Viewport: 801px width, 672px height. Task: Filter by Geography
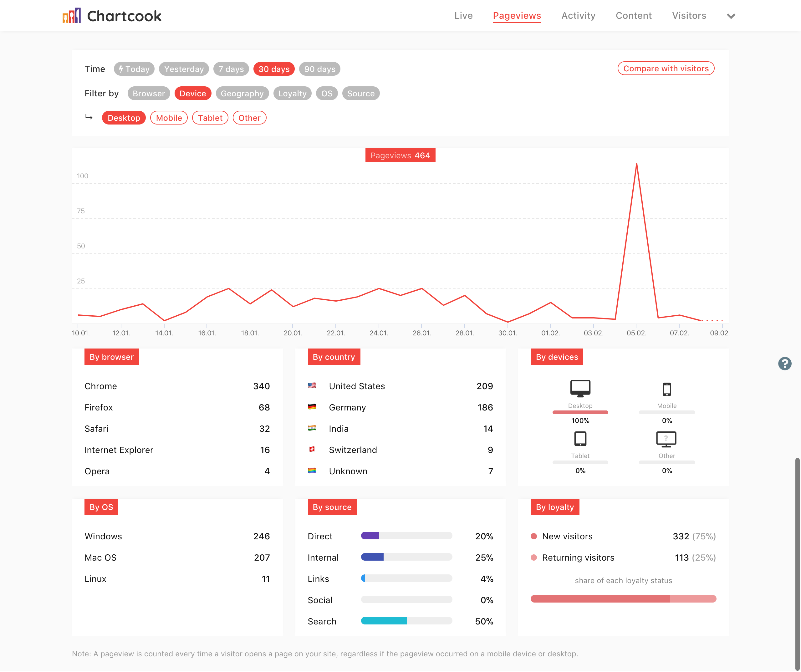[x=242, y=94]
